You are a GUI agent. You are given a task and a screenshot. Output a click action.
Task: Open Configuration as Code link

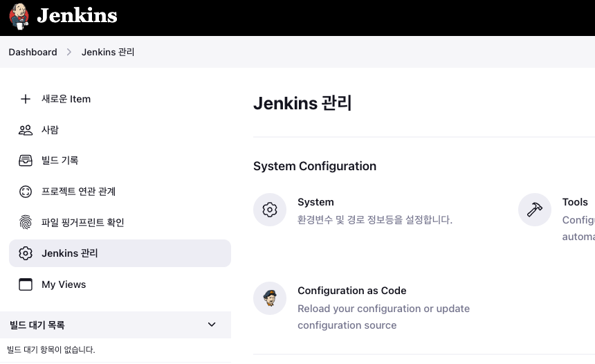351,291
